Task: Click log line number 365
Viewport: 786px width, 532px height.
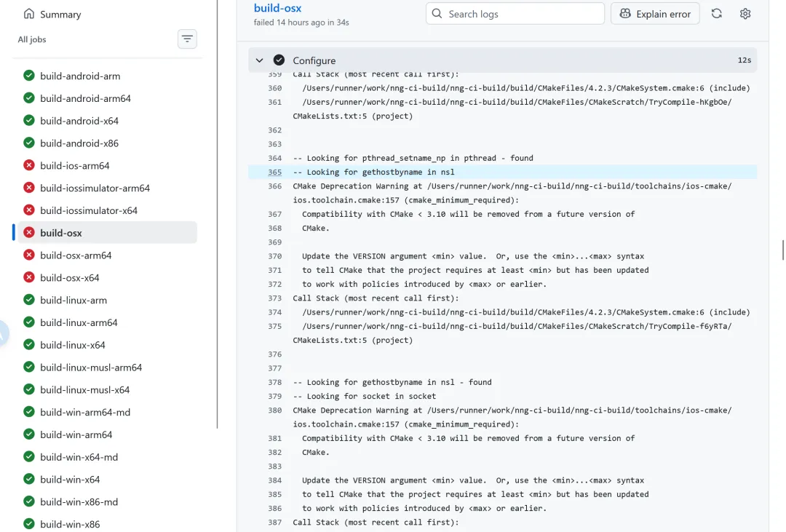Action: pyautogui.click(x=274, y=172)
